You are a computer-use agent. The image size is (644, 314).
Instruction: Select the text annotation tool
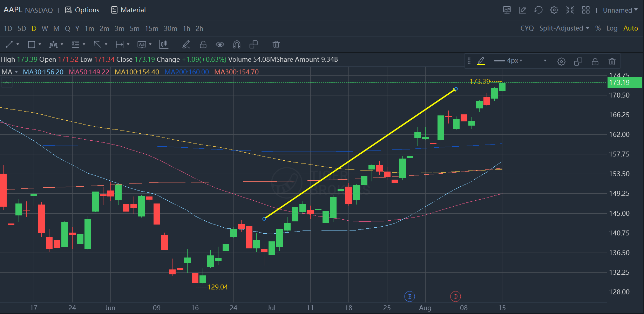coord(142,45)
